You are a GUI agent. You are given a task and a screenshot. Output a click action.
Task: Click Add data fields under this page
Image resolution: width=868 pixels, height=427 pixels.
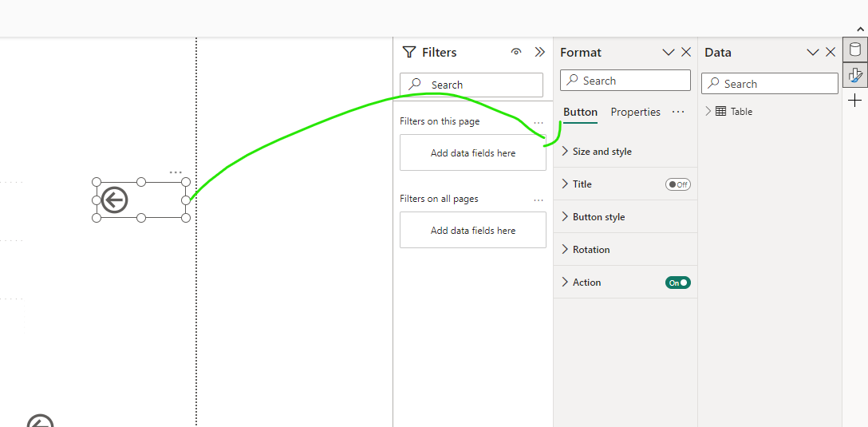coord(473,152)
